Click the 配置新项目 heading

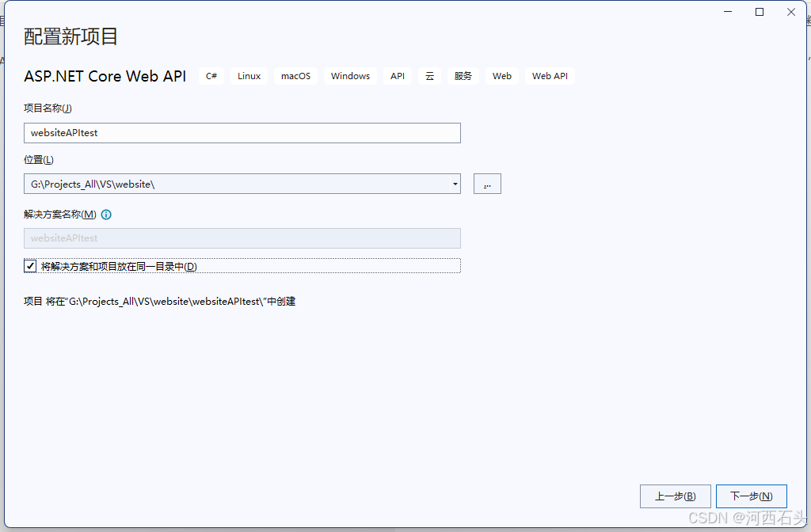point(70,36)
